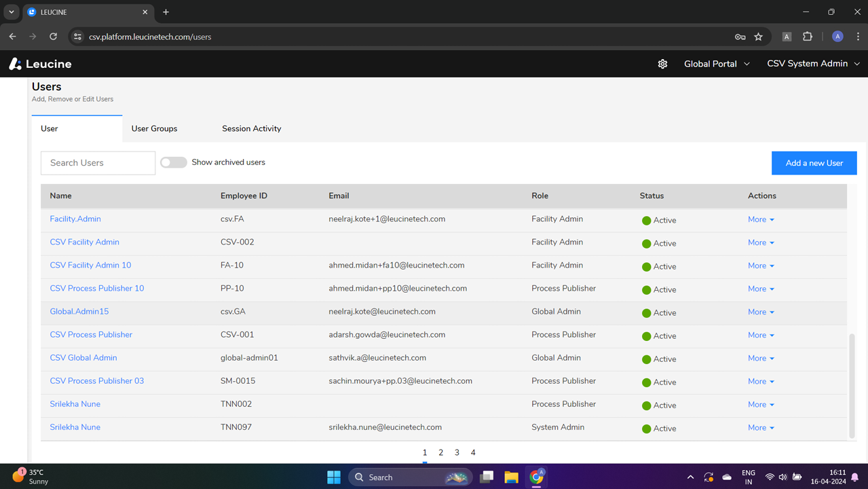Open the Facility.Admin user link
Image resolution: width=868 pixels, height=489 pixels.
click(75, 219)
